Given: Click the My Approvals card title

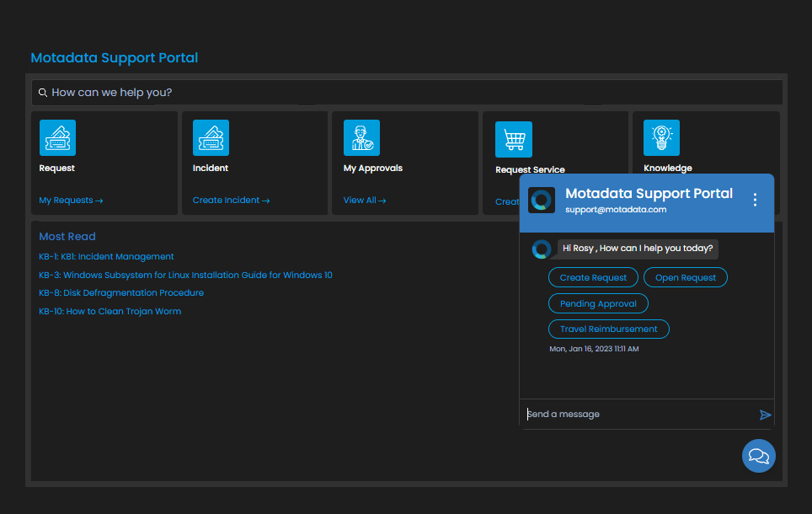Looking at the screenshot, I should 373,169.
